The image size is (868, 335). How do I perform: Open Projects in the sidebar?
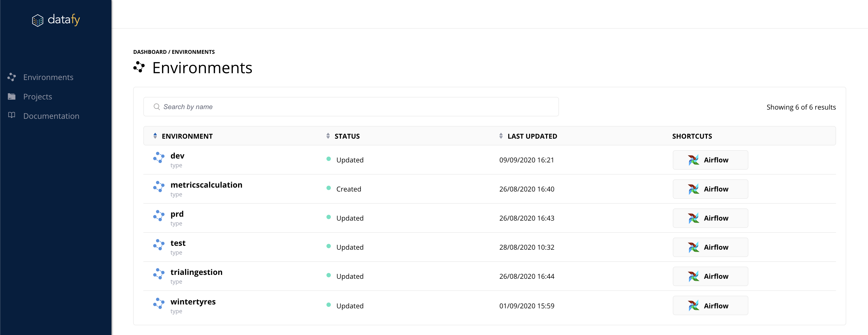[x=37, y=97]
